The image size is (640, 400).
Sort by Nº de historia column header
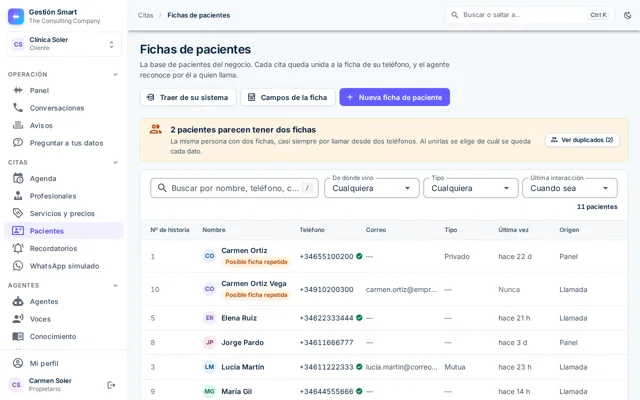pyautogui.click(x=170, y=230)
